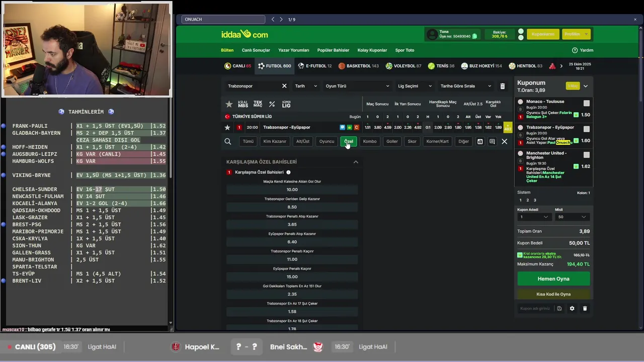Click the percentage filter icon
Screen dimensions: 644x362
272,104
